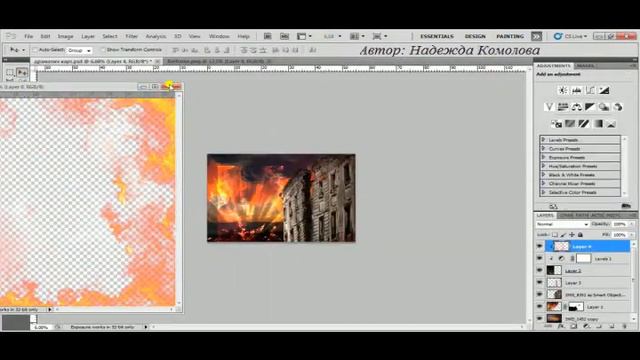The height and width of the screenshot is (360, 640).
Task: Hide the Levels 1 adjustment layer
Action: click(540, 258)
